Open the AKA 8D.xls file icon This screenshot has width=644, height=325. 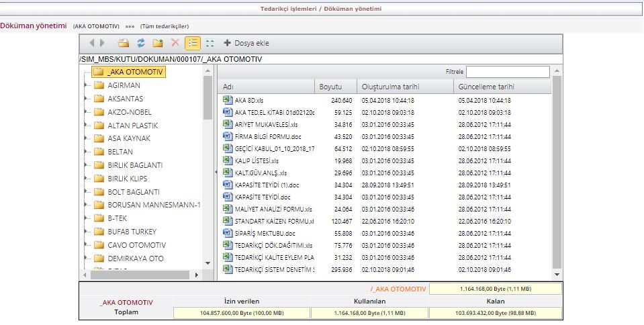coord(227,100)
